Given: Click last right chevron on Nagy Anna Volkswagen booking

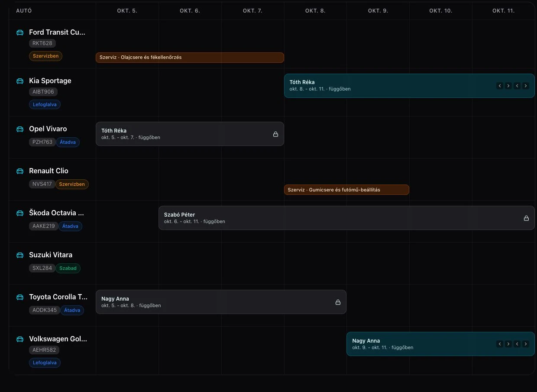Looking at the screenshot, I should [526, 344].
